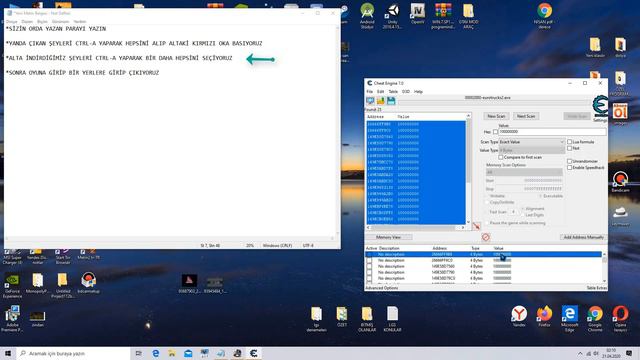Viewport: 640px width, 360px height.
Task: Click the Memory View button
Action: 389,237
